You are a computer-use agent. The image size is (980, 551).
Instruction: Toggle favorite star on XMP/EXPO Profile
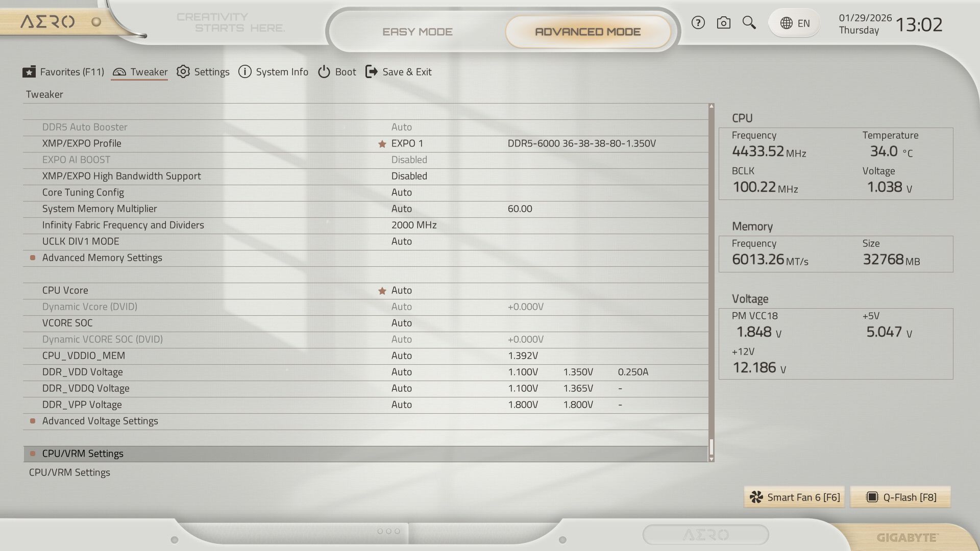pyautogui.click(x=382, y=144)
